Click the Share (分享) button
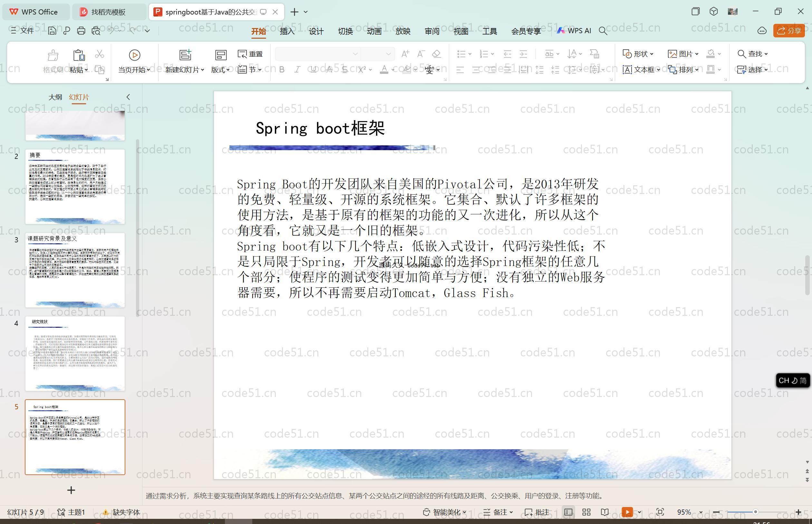812x524 pixels. pos(789,31)
